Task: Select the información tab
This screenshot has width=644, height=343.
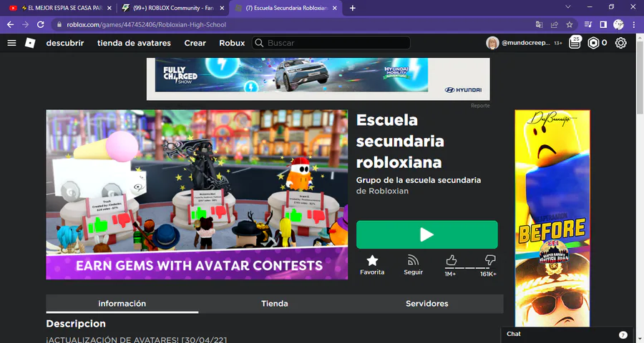Action: coord(122,304)
